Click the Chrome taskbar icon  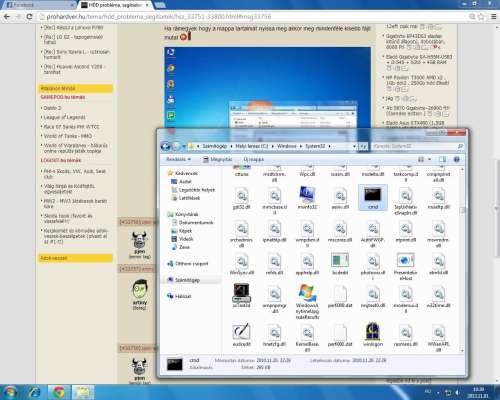click(59, 392)
